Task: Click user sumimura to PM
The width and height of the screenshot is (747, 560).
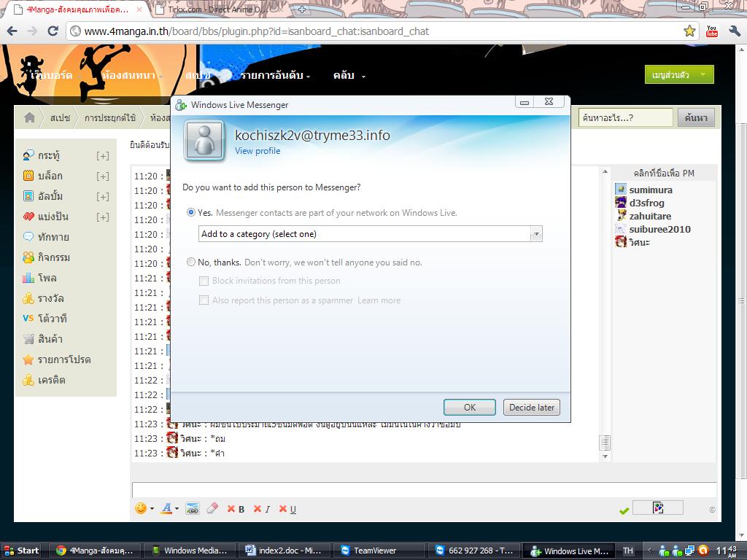Action: [x=651, y=190]
